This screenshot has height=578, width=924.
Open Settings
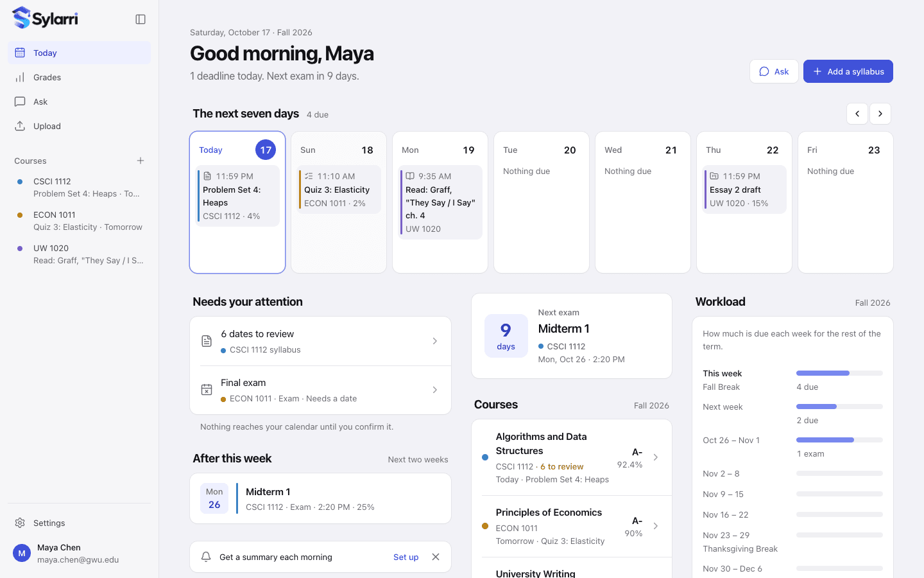(x=80, y=523)
